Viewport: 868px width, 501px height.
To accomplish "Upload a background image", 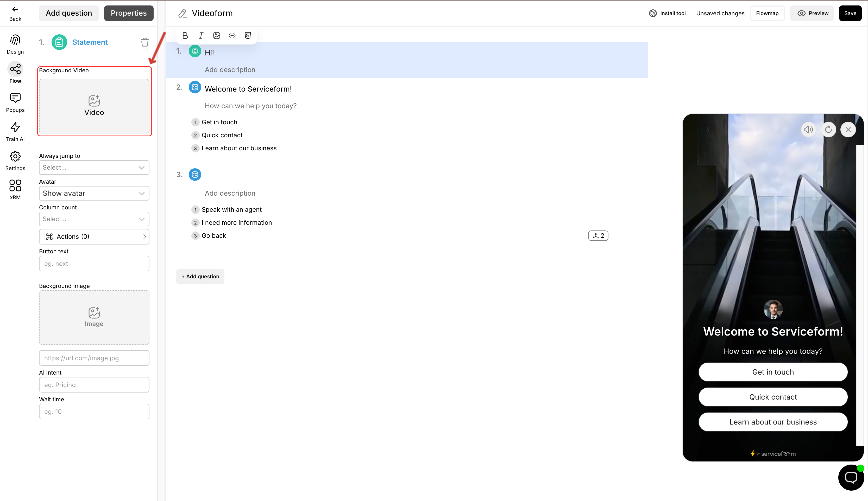I will [94, 318].
